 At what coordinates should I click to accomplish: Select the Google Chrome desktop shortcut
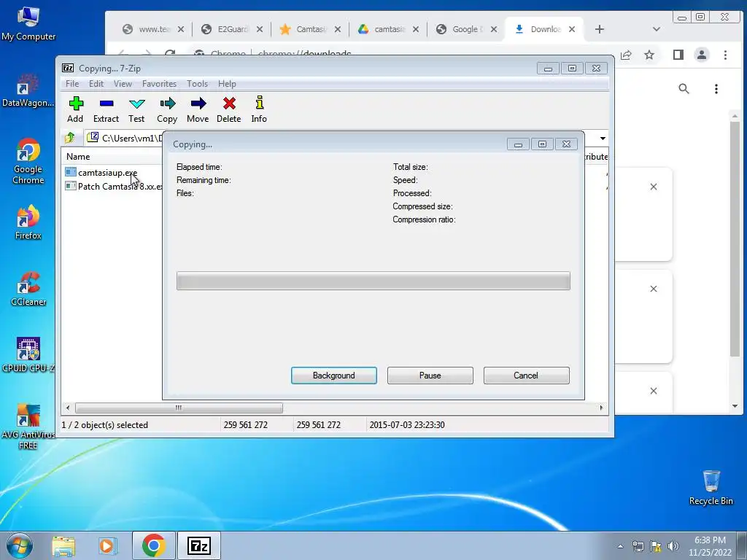pos(28,161)
